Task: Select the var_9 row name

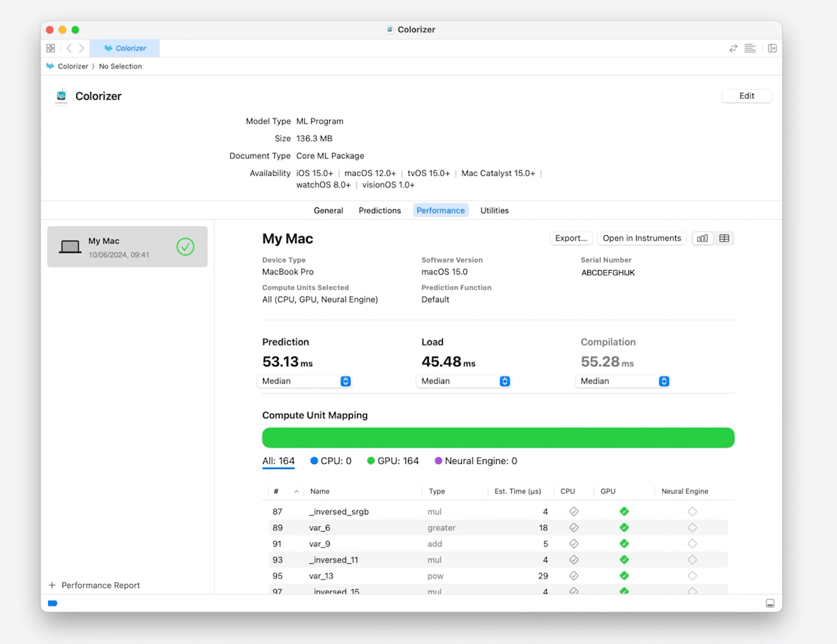Action: [319, 544]
